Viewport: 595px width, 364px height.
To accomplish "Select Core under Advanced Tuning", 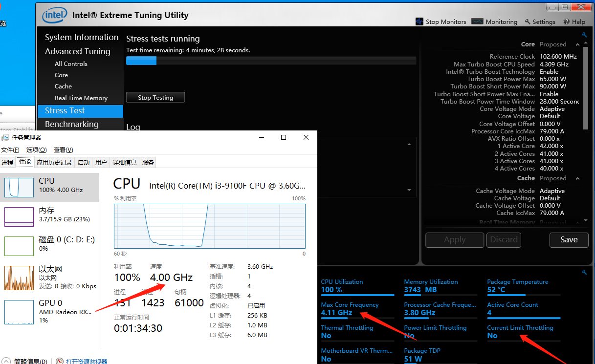I will (x=61, y=75).
